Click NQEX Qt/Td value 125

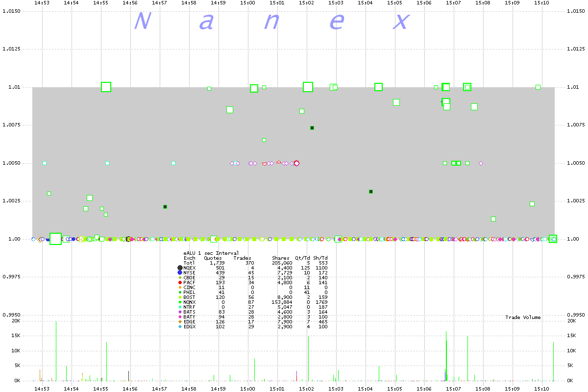pos(306,268)
